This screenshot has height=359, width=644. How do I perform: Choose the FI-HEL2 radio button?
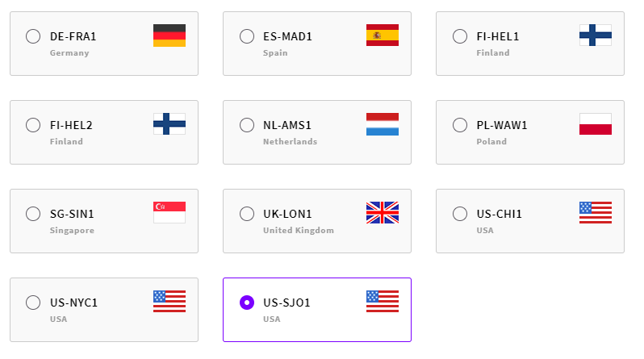33,125
